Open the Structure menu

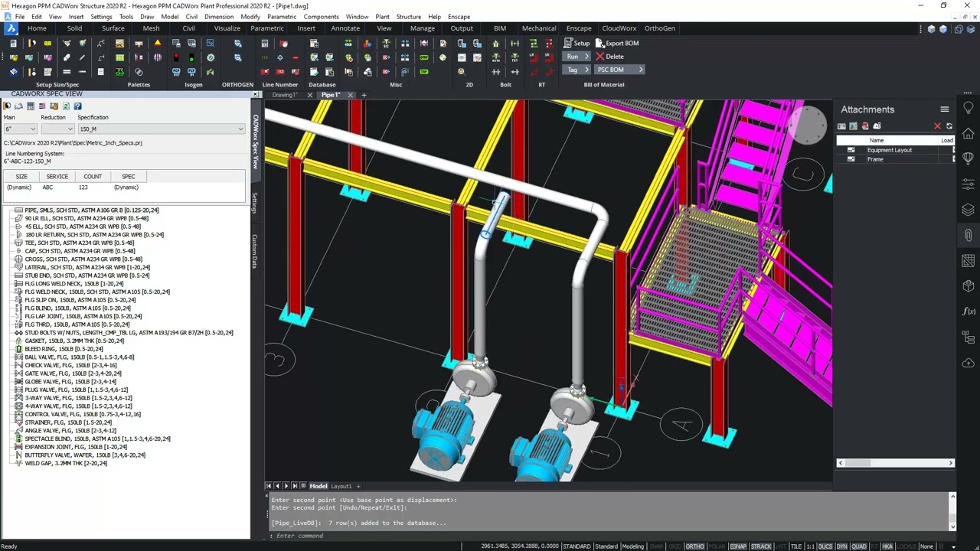pyautogui.click(x=409, y=16)
